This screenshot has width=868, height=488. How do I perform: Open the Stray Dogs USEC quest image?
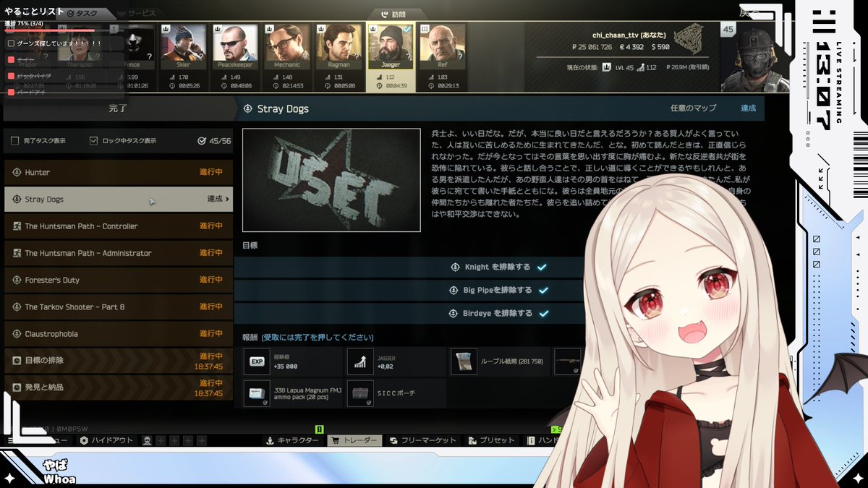tap(331, 180)
